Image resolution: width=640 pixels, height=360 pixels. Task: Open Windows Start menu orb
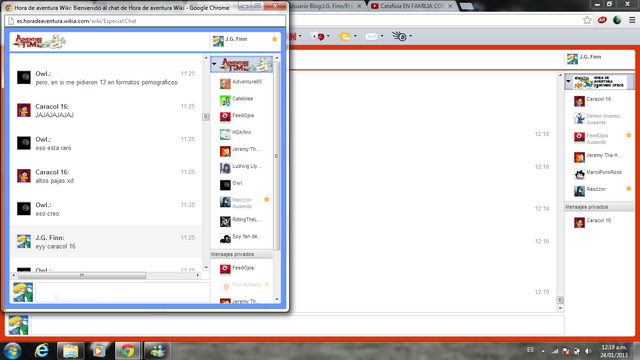[x=12, y=351]
